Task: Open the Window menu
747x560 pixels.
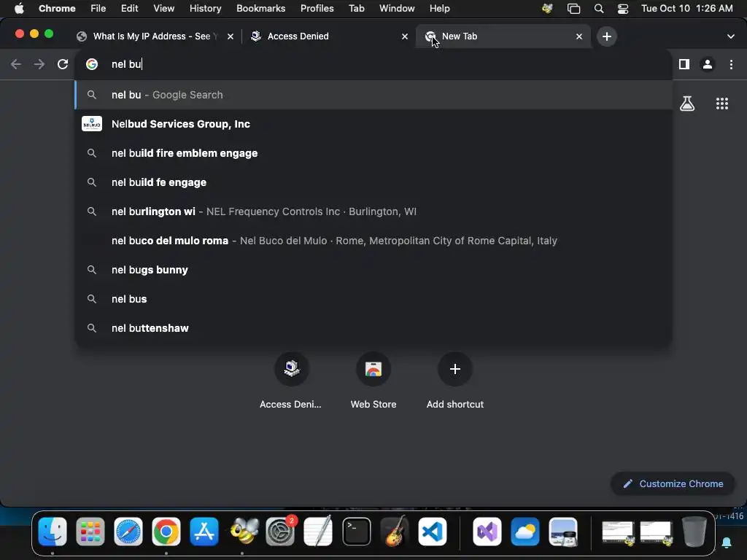Action: 397,9
